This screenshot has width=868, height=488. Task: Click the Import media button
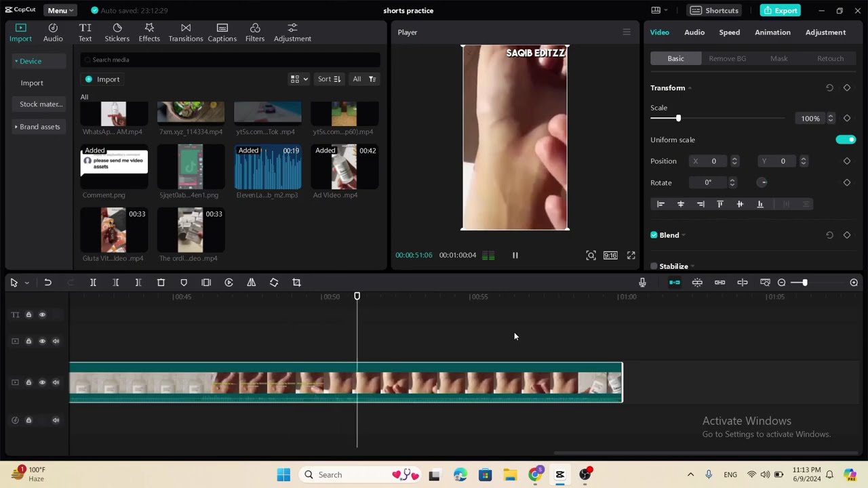[102, 79]
